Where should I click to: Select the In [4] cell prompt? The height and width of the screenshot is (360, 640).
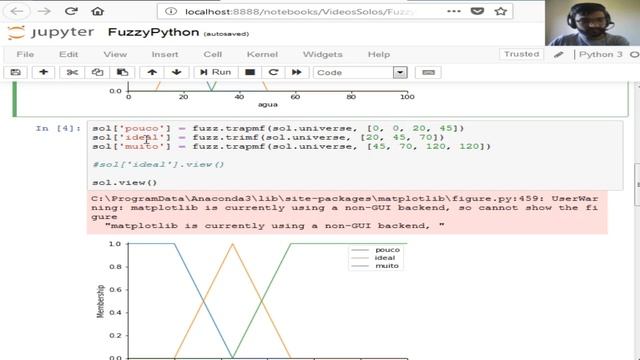coord(58,128)
